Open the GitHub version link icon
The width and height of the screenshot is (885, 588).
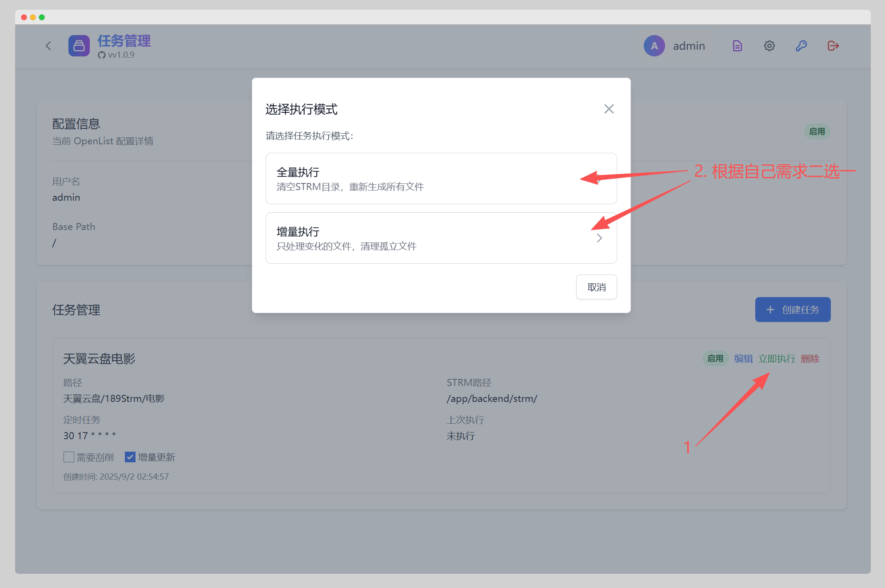tap(102, 55)
